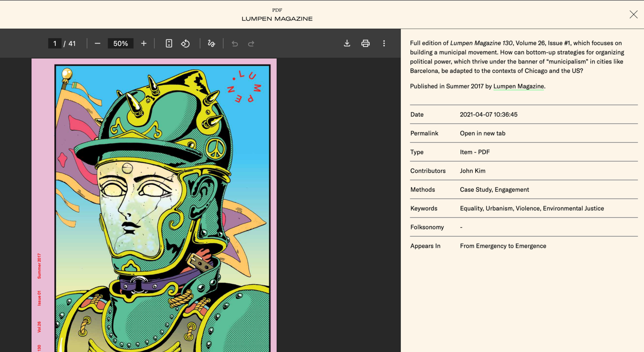
Task: Open the Lumpen Magazine publisher link
Action: coord(519,86)
